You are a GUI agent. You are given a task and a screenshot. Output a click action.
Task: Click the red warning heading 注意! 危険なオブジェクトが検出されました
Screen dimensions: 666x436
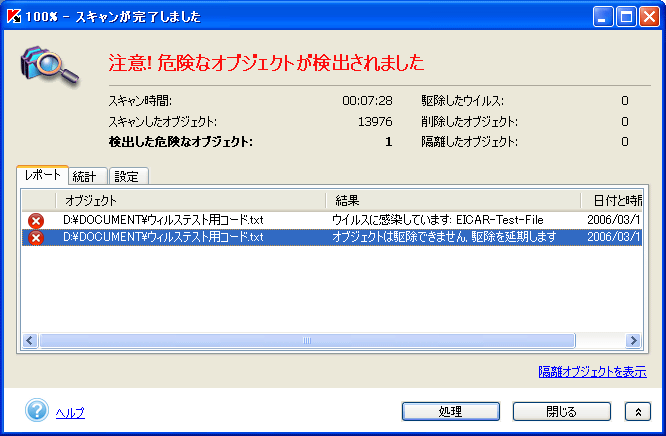pyautogui.click(x=266, y=63)
